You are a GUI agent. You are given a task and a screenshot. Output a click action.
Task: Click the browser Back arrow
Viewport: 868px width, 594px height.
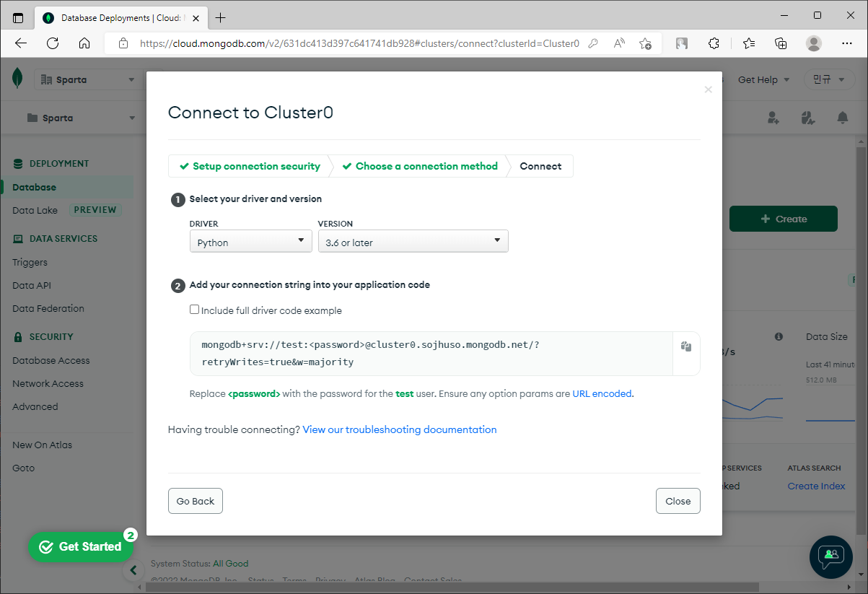tap(21, 43)
